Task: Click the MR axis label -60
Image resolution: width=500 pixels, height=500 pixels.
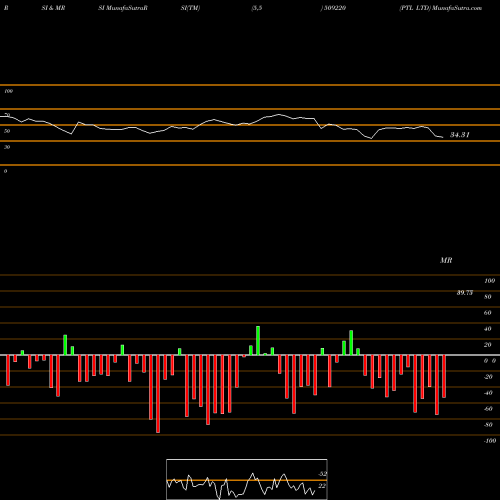Action: pyautogui.click(x=488, y=409)
